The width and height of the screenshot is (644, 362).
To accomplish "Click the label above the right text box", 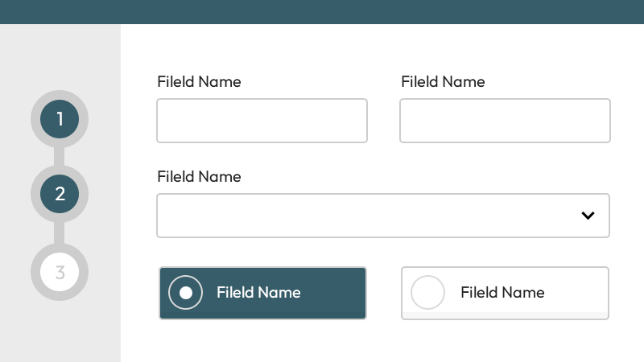I will pyautogui.click(x=444, y=82).
